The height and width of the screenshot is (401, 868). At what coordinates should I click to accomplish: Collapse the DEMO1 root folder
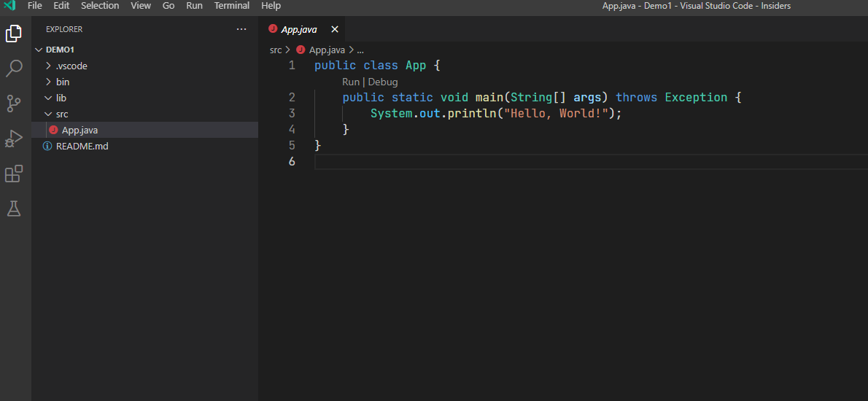[61, 50]
